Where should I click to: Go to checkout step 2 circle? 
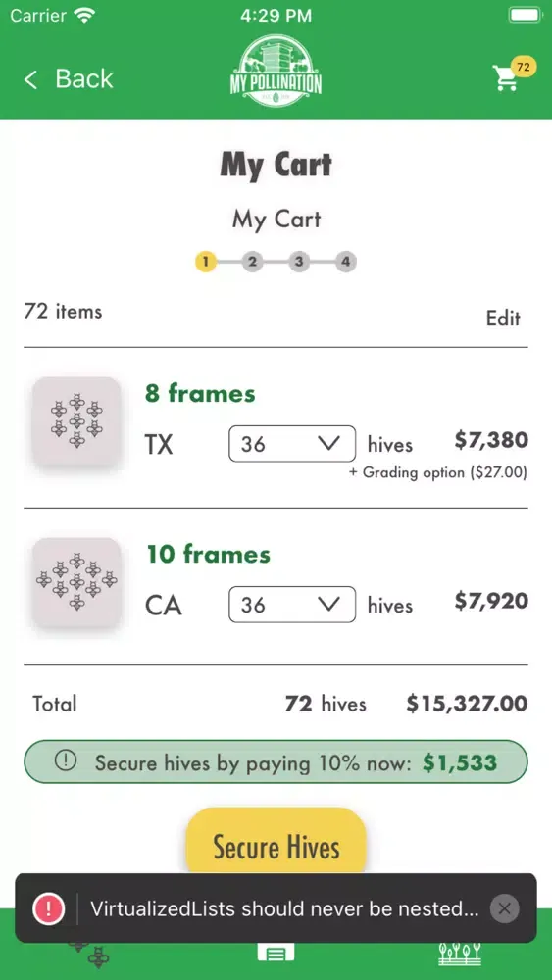click(252, 262)
